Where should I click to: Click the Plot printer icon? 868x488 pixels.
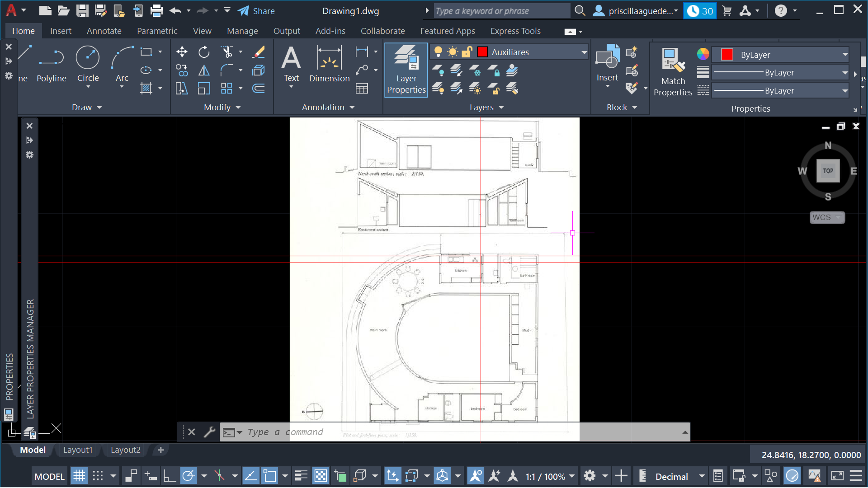click(156, 10)
